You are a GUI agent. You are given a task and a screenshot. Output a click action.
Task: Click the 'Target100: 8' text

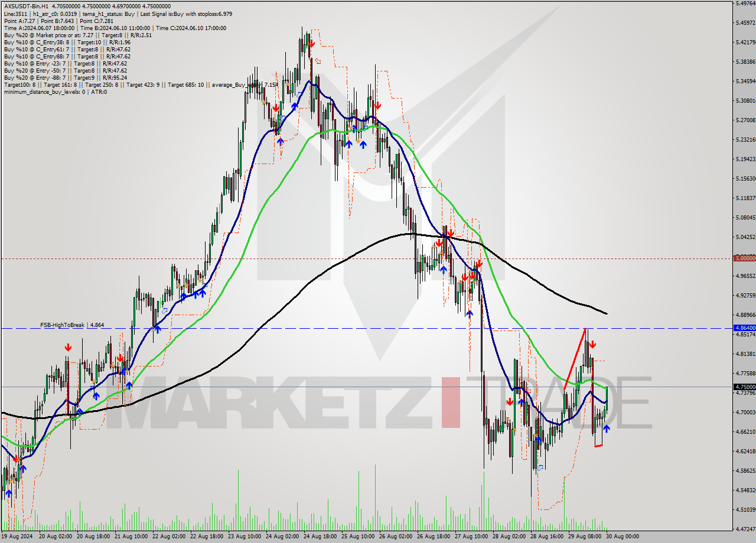click(18, 84)
